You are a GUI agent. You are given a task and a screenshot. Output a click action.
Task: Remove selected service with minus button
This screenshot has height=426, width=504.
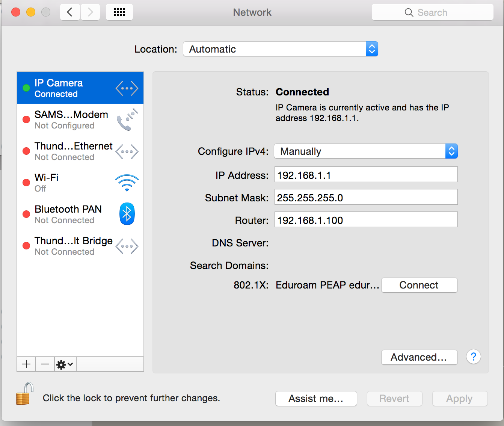45,364
